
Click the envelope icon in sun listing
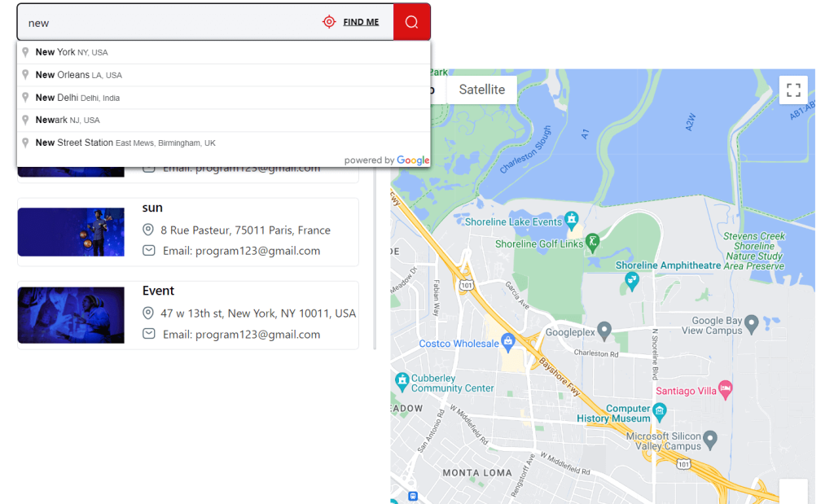[149, 251]
